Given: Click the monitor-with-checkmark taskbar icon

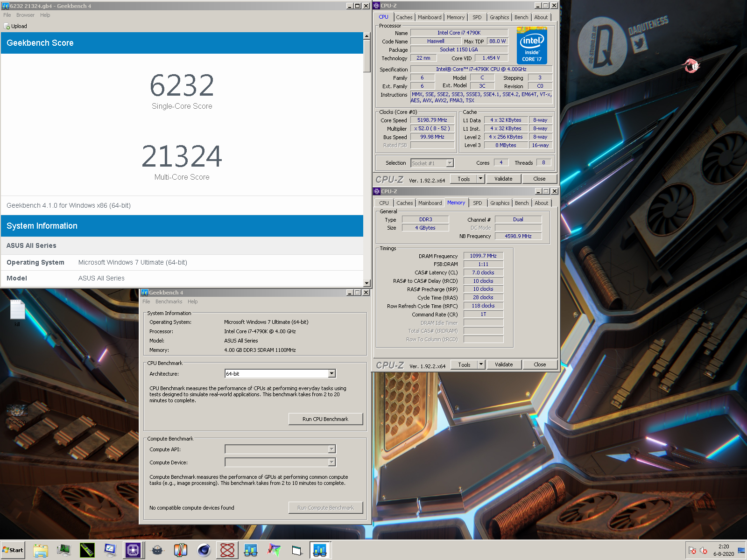Looking at the screenshot, I should pos(111,550).
